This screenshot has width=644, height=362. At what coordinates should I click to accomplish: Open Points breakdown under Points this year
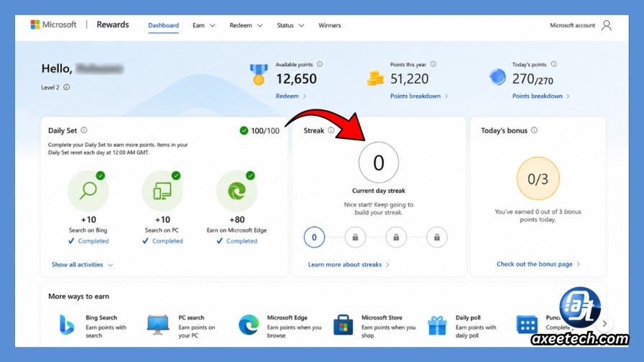point(419,96)
